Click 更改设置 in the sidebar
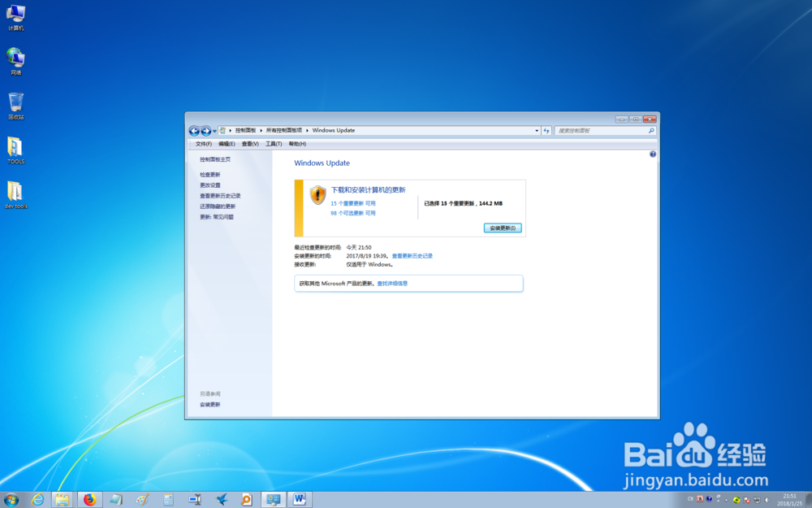 209,185
